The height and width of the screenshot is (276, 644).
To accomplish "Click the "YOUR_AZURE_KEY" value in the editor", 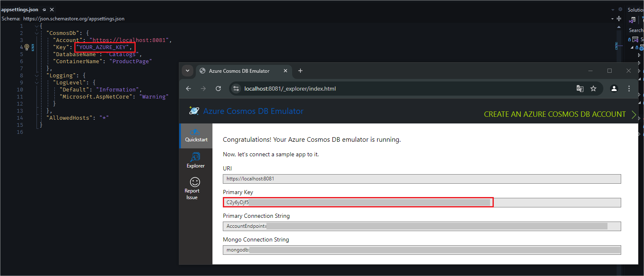I will 102,47.
